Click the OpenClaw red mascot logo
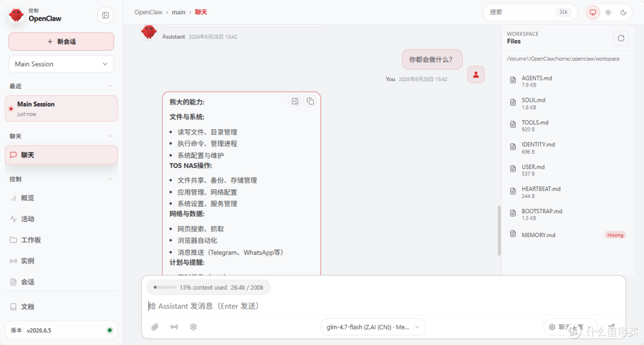Image resolution: width=644 pixels, height=345 pixels. coord(17,15)
